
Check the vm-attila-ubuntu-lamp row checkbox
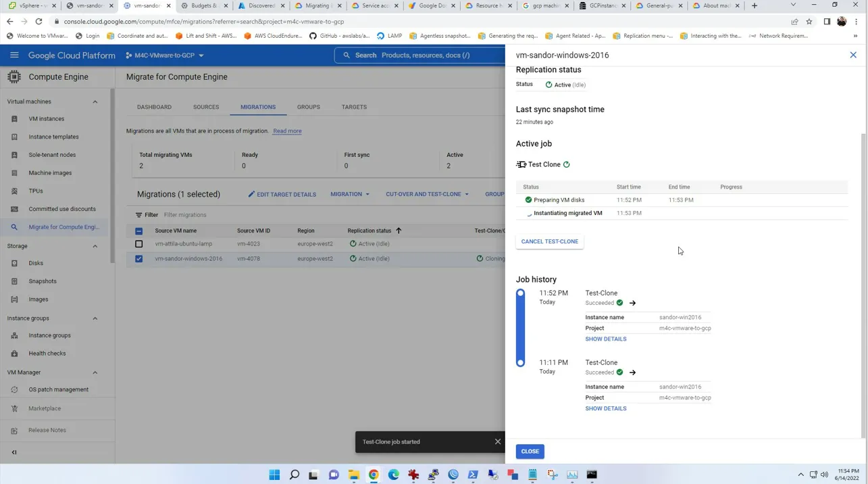click(x=138, y=244)
